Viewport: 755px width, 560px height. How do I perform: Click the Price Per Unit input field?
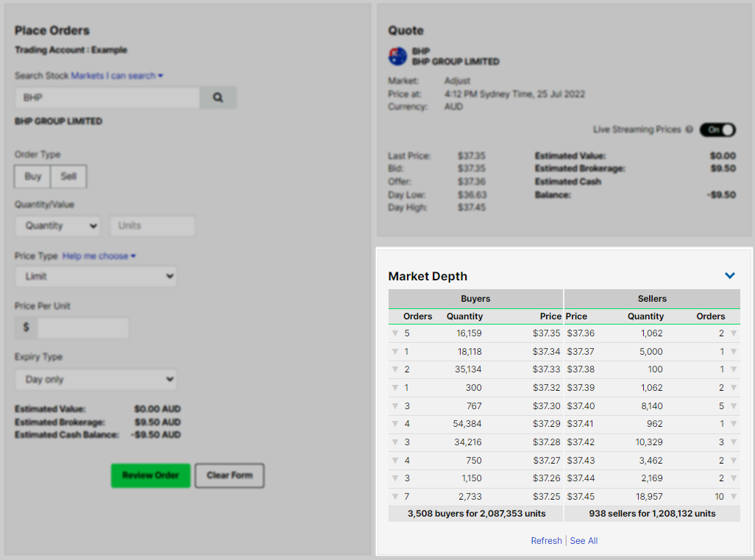tap(83, 327)
